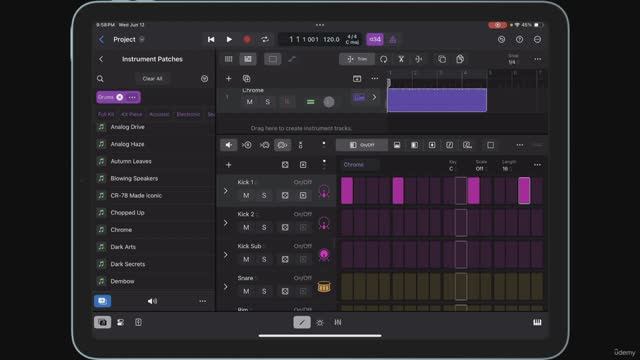Toggle the cycle loop button
The width and height of the screenshot is (640, 360).
pyautogui.click(x=265, y=40)
